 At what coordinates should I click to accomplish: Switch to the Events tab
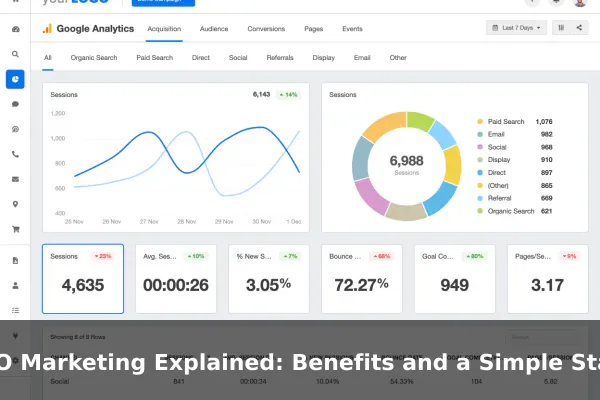352,29
